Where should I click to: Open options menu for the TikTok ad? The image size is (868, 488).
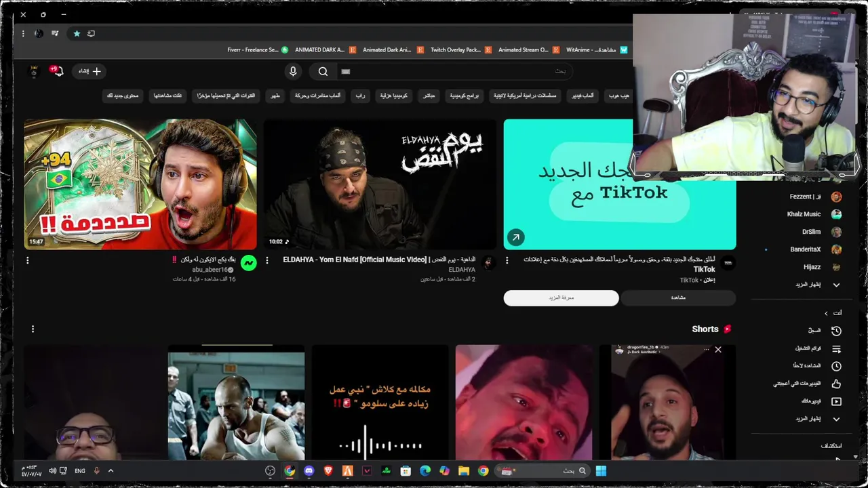pos(507,260)
